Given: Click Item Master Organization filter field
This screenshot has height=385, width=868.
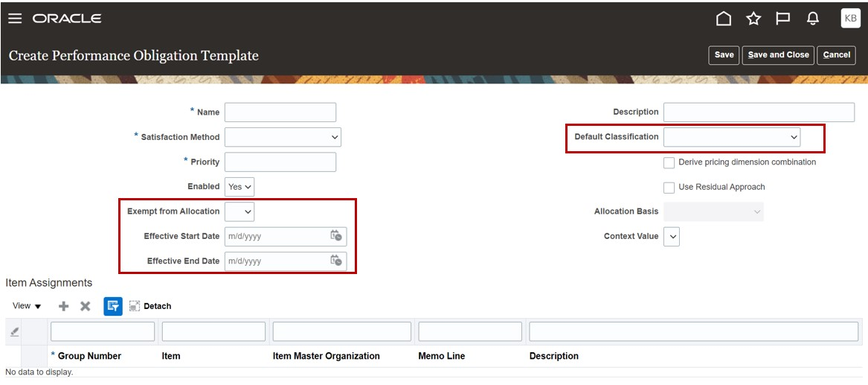Looking at the screenshot, I should point(342,331).
